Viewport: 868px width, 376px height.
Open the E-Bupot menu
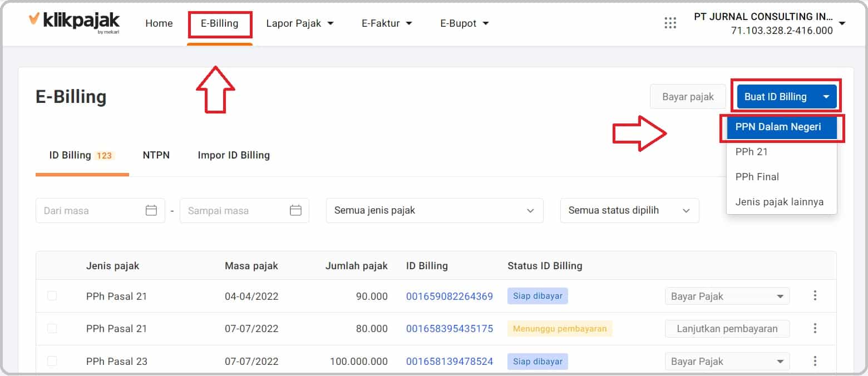[464, 23]
